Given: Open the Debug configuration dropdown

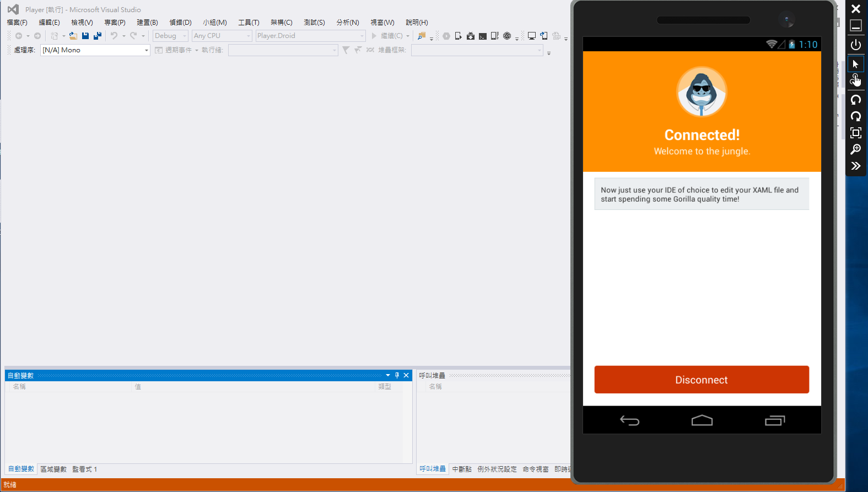Looking at the screenshot, I should click(170, 36).
